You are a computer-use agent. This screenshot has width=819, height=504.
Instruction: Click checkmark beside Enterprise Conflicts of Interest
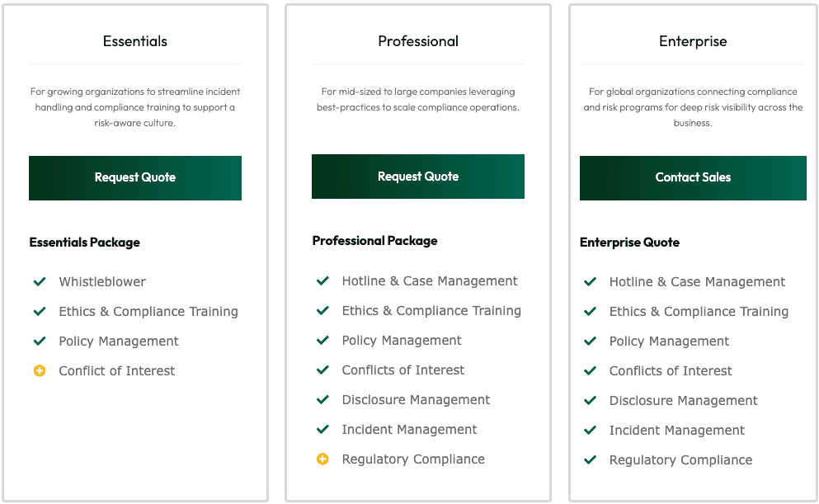tap(590, 371)
